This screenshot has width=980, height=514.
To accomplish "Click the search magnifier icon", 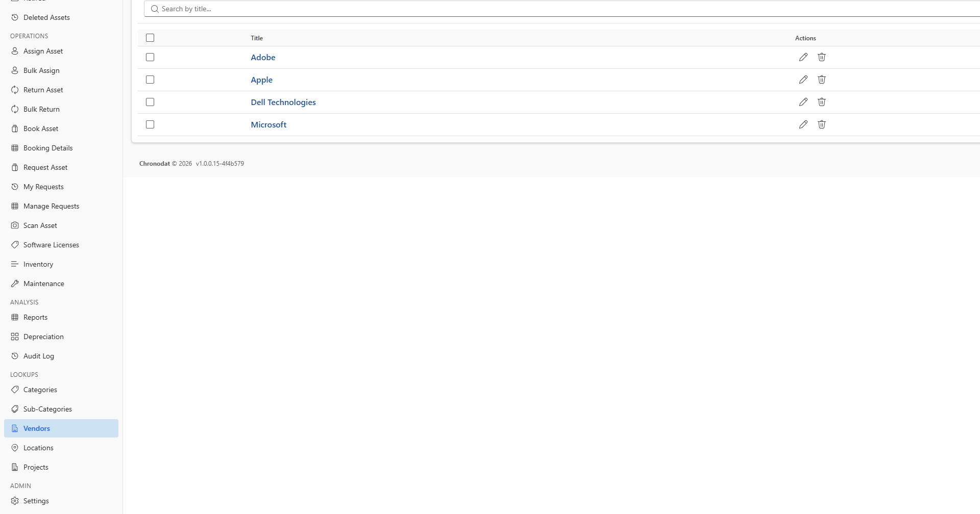I will point(155,9).
